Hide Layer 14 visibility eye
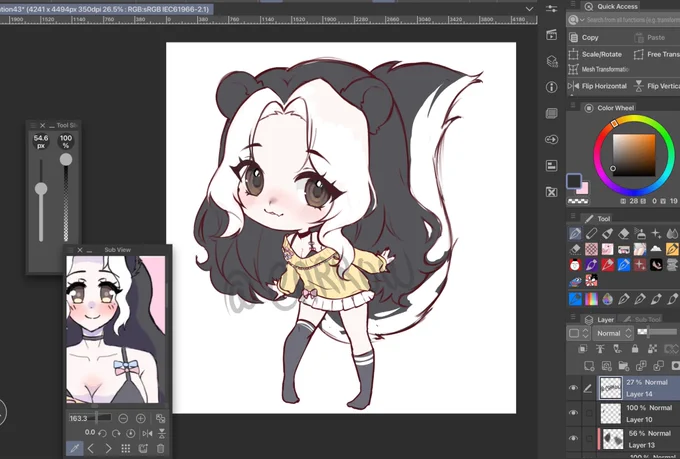680x459 pixels. click(573, 388)
